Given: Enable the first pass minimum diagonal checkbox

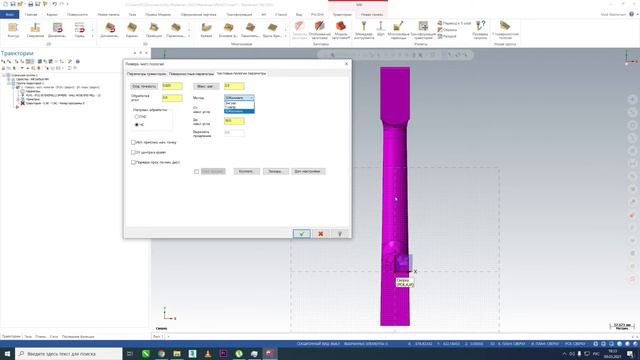Looking at the screenshot, I should pyautogui.click(x=133, y=162).
